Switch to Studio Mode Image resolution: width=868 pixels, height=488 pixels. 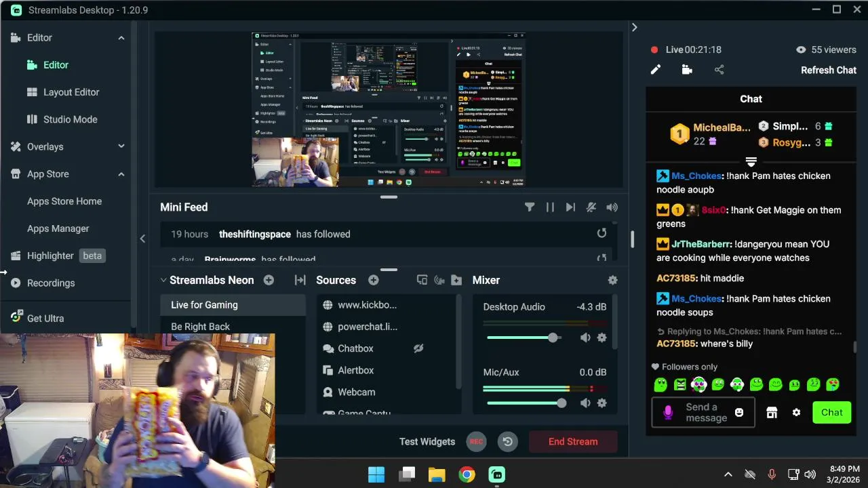click(x=71, y=119)
